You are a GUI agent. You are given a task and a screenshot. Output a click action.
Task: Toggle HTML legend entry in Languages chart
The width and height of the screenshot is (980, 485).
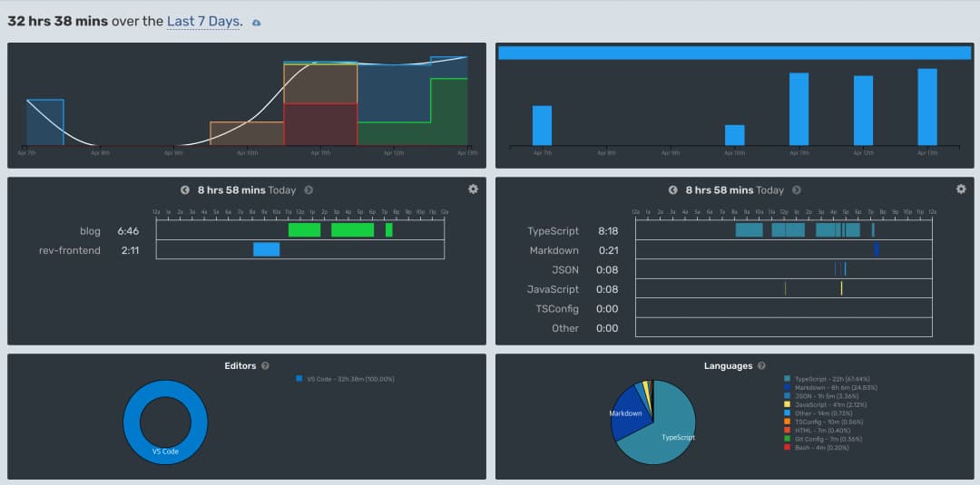coord(819,430)
